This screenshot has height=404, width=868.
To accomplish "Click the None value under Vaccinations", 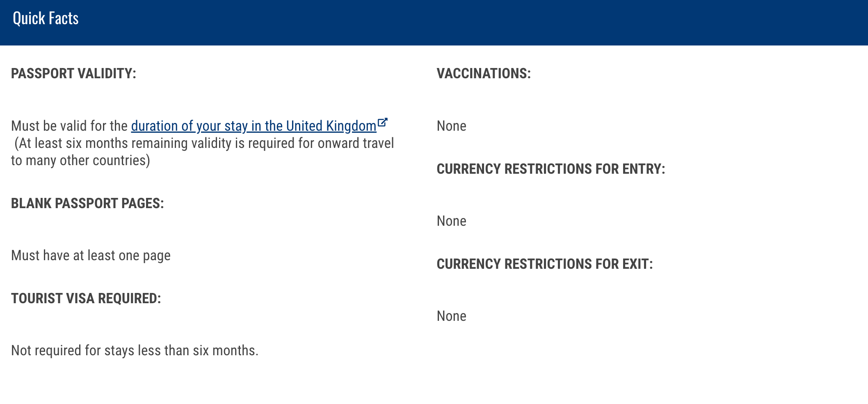I will pos(452,126).
